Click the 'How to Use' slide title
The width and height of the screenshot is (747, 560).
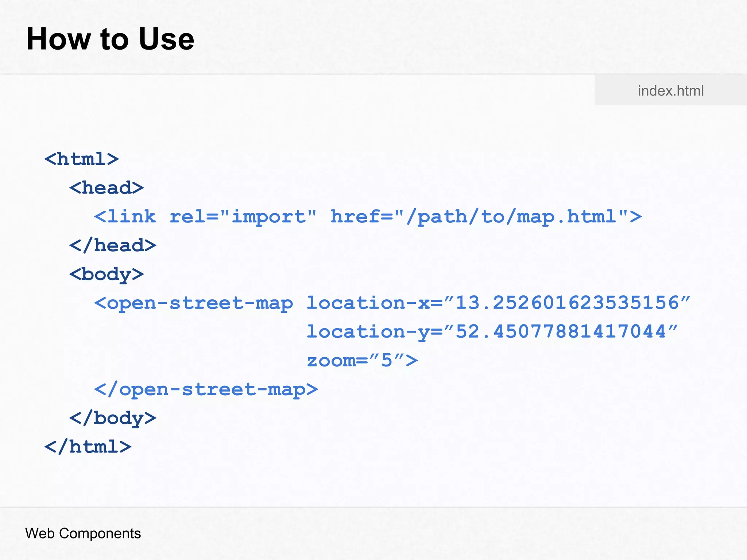click(111, 39)
